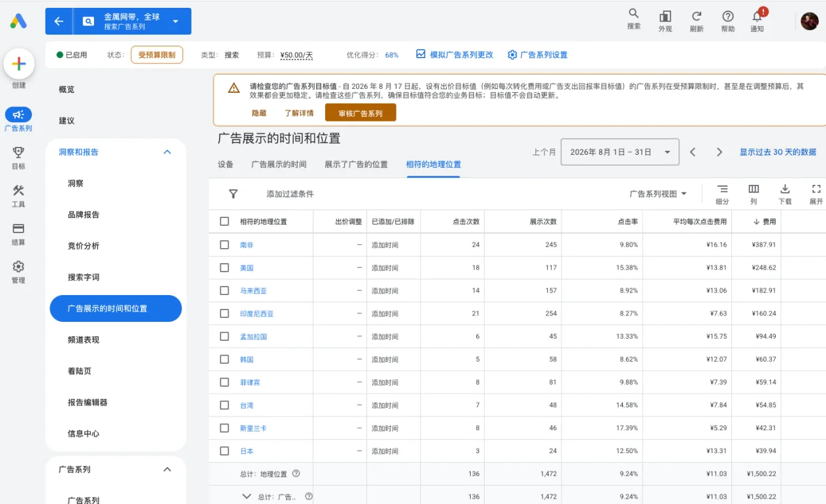Click 隐藏 in the warning banner
The height and width of the screenshot is (504, 826).
(x=259, y=113)
